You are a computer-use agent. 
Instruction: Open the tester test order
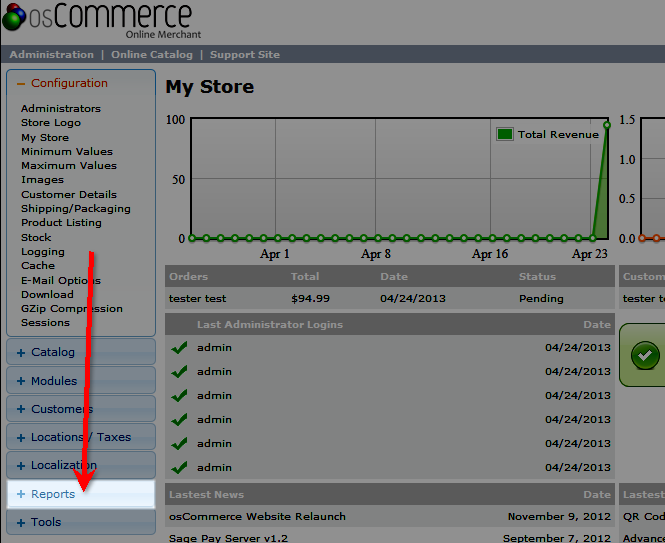tap(198, 299)
